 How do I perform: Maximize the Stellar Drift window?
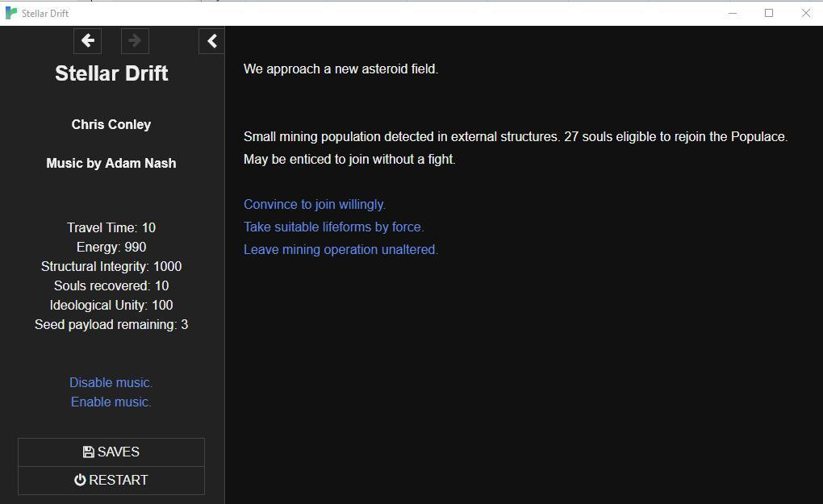(769, 13)
